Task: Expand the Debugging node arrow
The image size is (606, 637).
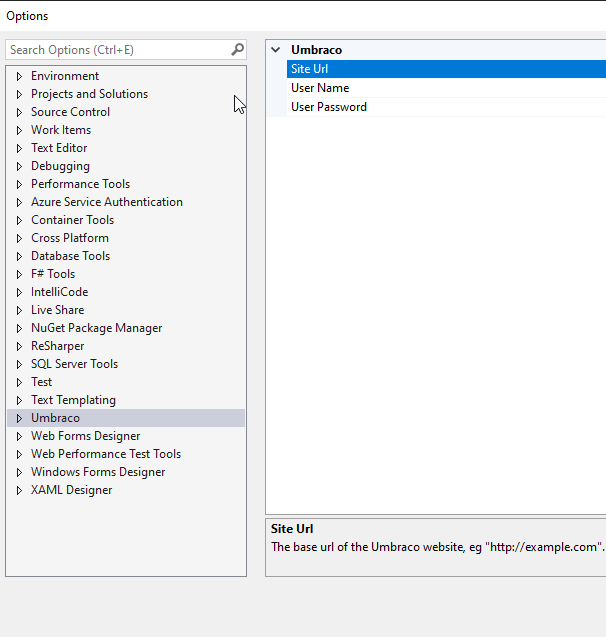Action: point(19,166)
